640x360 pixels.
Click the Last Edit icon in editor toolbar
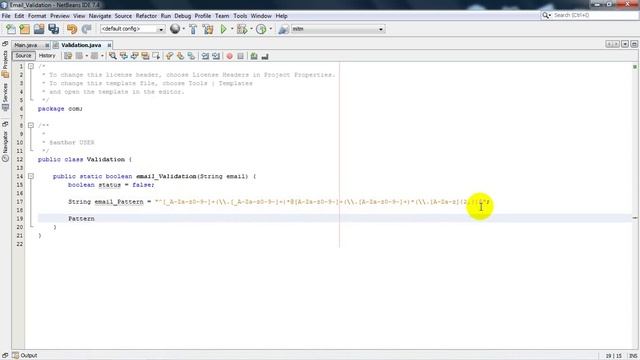(68, 56)
